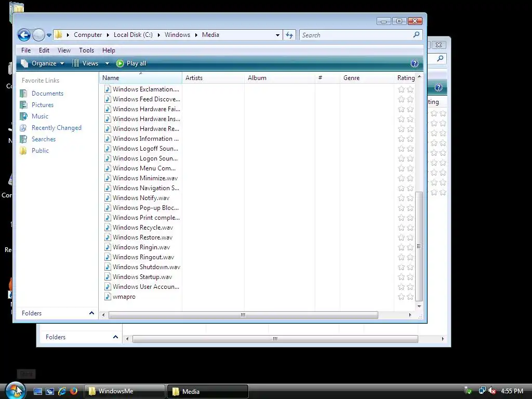The width and height of the screenshot is (532, 399).
Task: Click horizontal scrollbar right arrow in Media window
Action: tap(410, 315)
